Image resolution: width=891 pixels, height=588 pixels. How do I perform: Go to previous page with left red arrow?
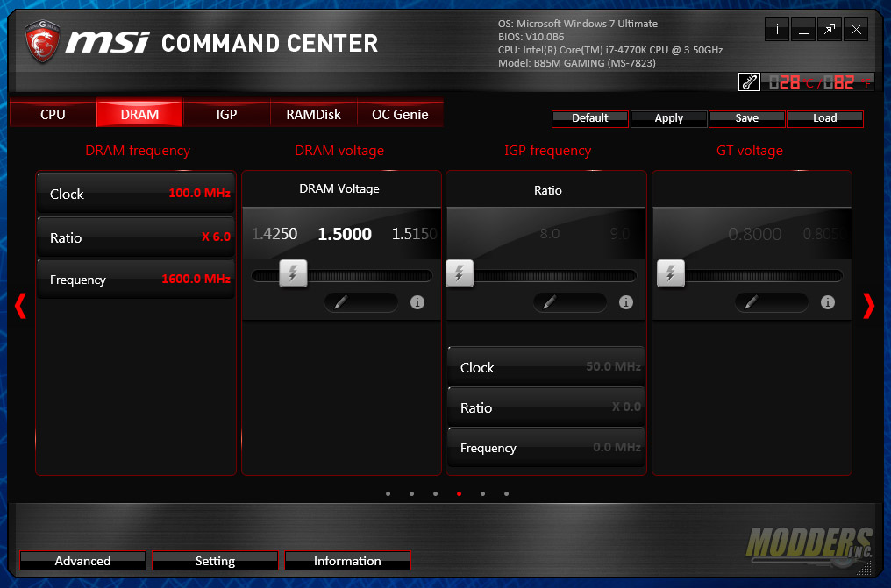point(20,306)
